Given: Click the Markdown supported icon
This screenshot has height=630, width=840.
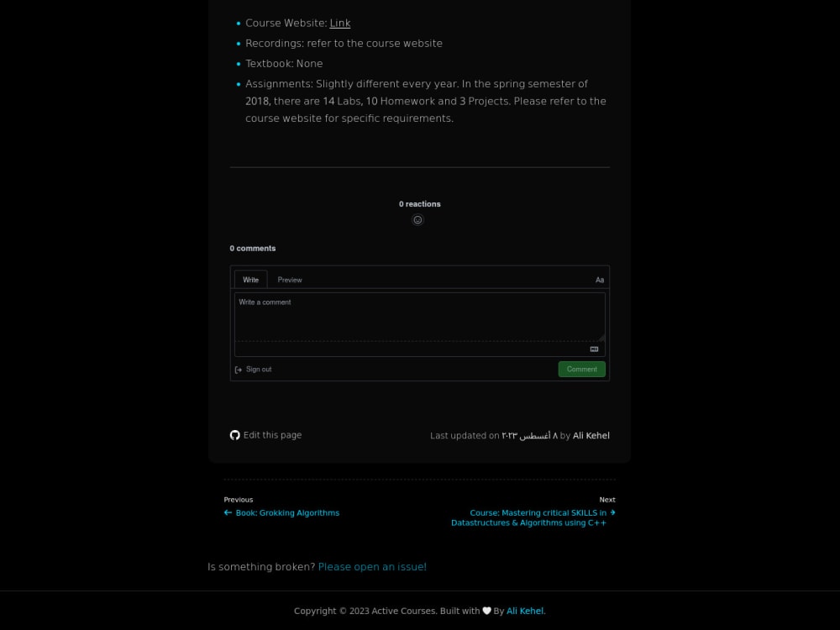Looking at the screenshot, I should pos(594,349).
